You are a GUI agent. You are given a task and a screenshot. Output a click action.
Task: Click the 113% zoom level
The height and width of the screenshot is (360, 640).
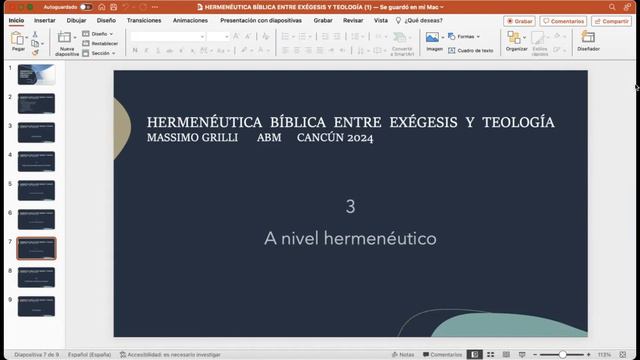click(604, 355)
